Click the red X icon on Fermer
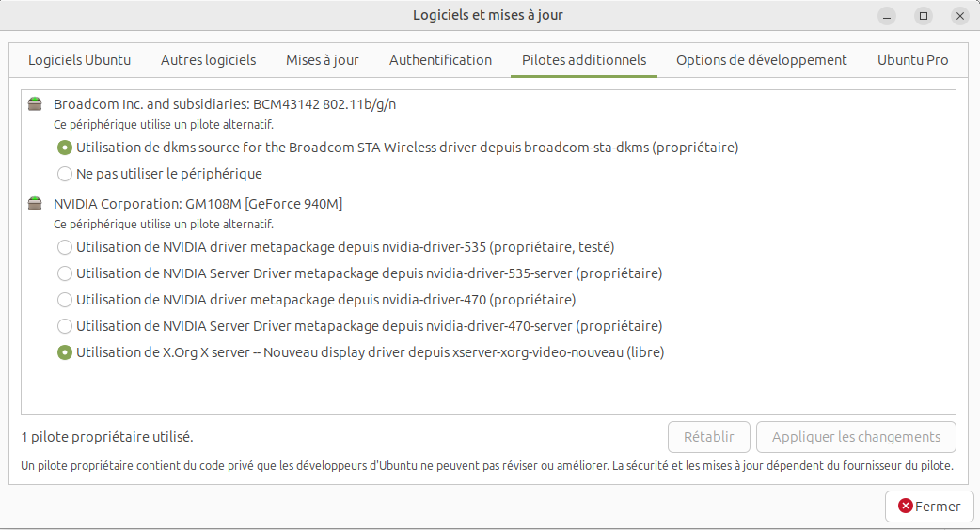Image resolution: width=980 pixels, height=530 pixels. click(905, 506)
